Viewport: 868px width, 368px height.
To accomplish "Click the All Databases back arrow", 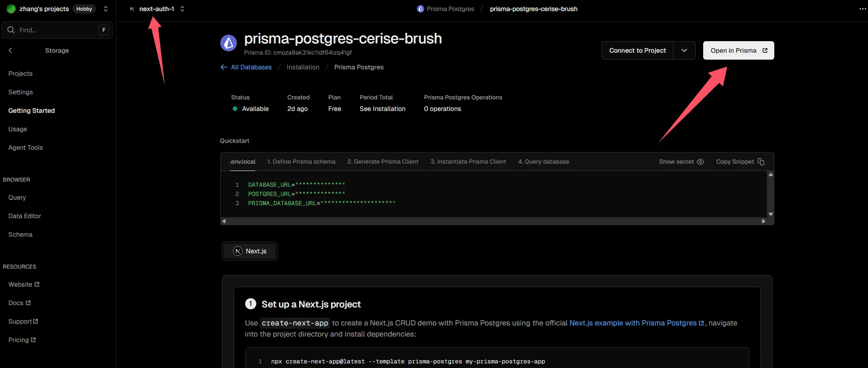I will pyautogui.click(x=224, y=67).
